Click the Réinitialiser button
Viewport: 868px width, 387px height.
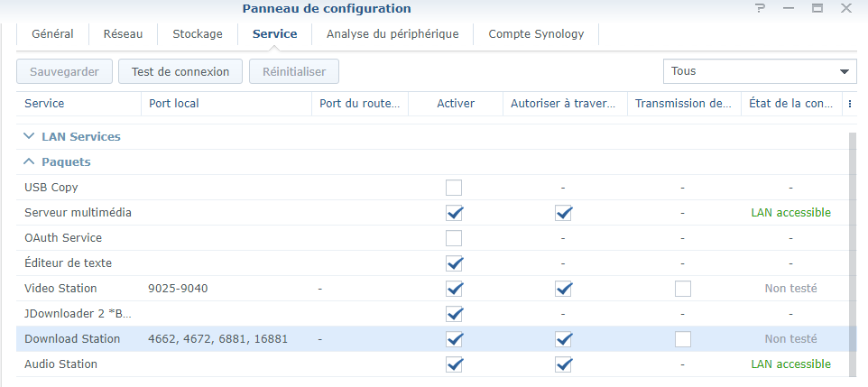click(x=294, y=71)
